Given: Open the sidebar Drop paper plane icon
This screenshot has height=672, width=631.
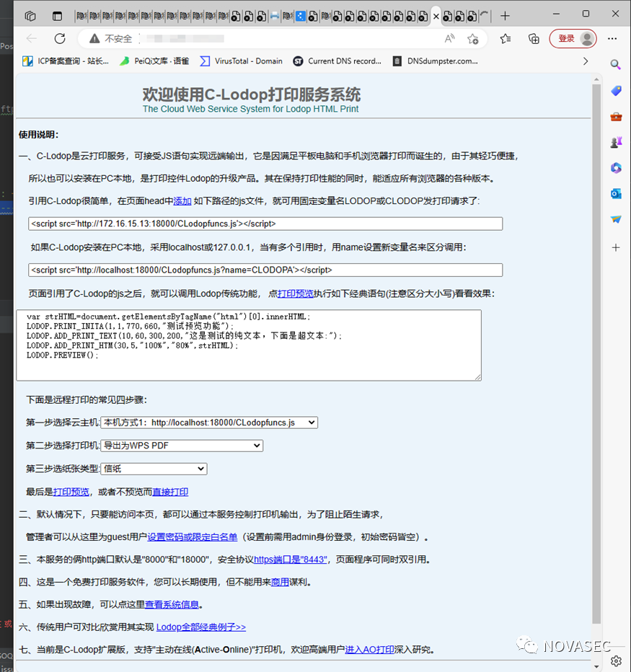Looking at the screenshot, I should click(x=616, y=219).
